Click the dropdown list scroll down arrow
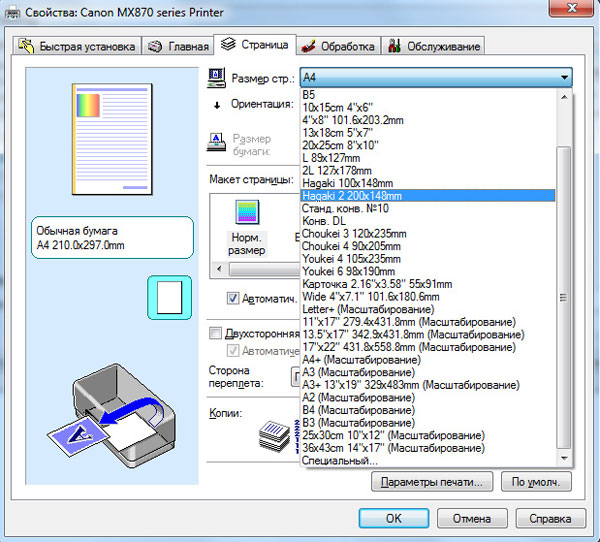The width and height of the screenshot is (600, 542). (x=564, y=458)
